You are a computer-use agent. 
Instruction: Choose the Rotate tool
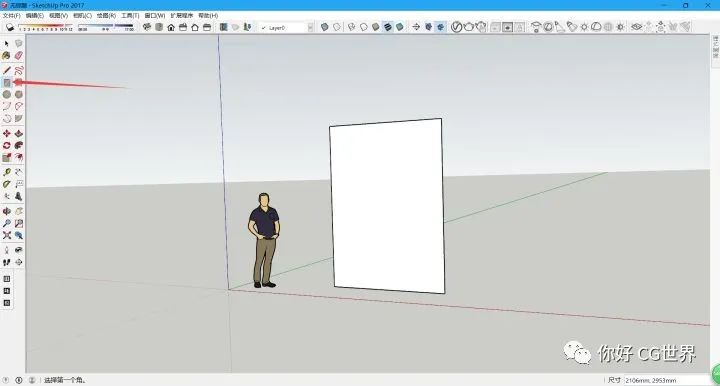tap(6, 145)
